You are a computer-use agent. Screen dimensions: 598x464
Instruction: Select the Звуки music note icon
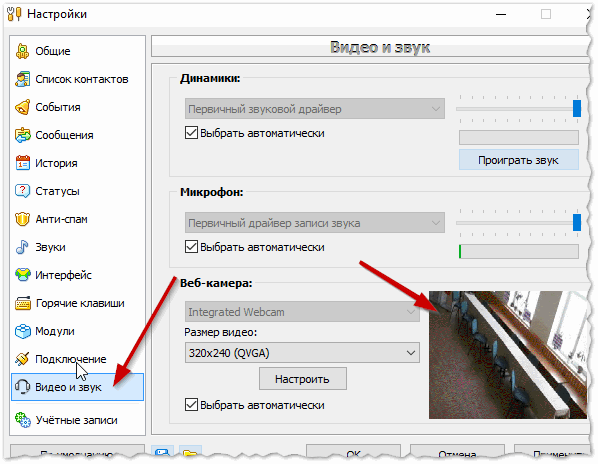coord(23,247)
